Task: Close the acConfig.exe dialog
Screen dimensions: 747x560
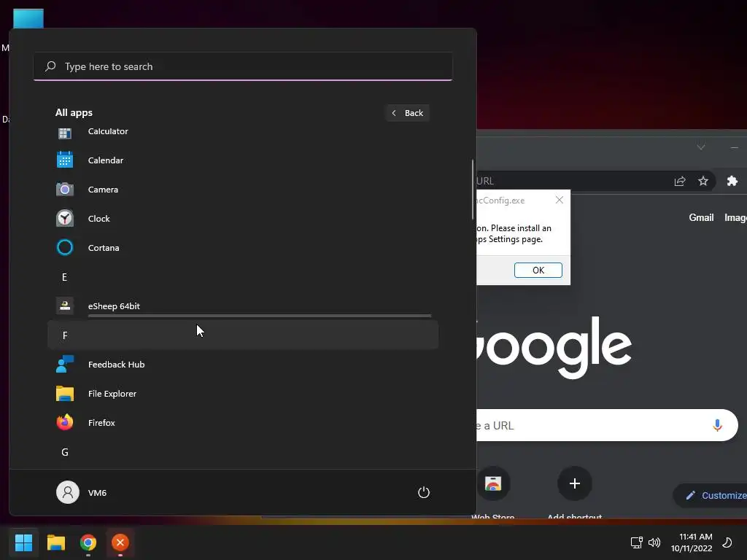Action: [560, 200]
